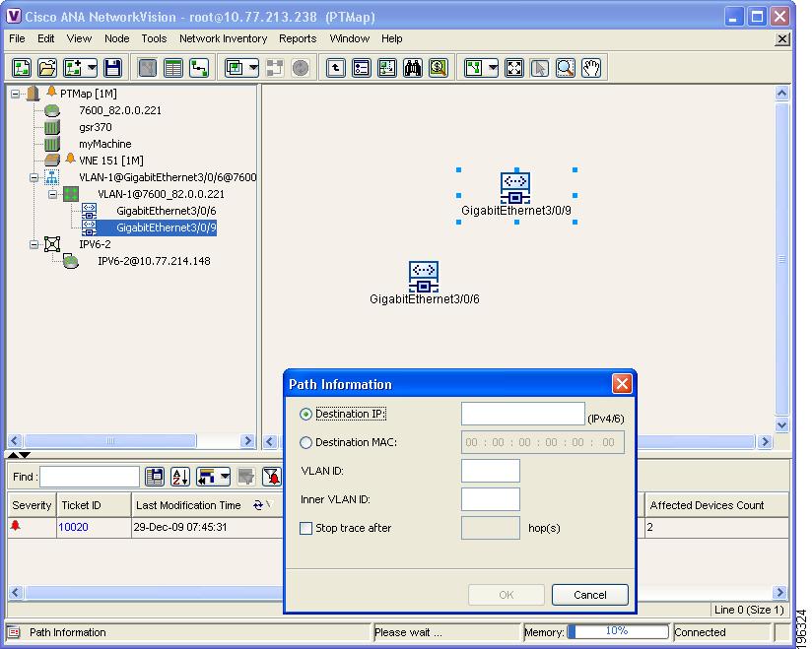Collapse the IPV6-2 tree node

point(34,244)
